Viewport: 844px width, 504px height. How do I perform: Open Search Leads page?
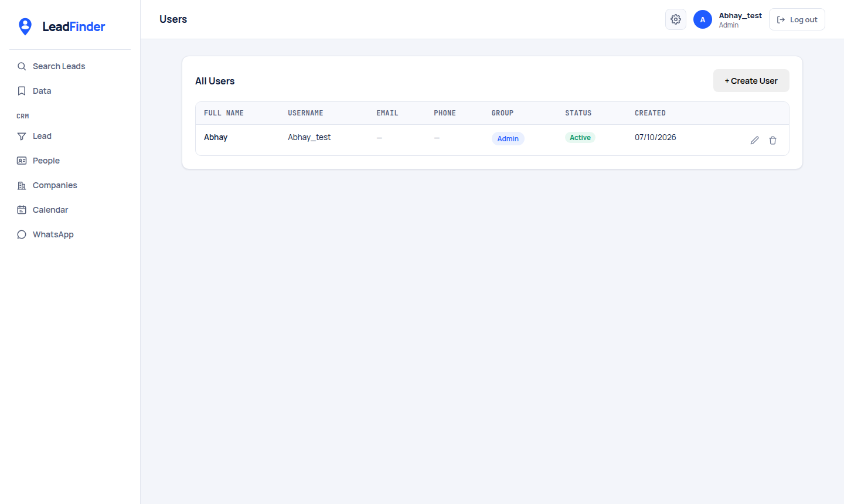pyautogui.click(x=70, y=66)
